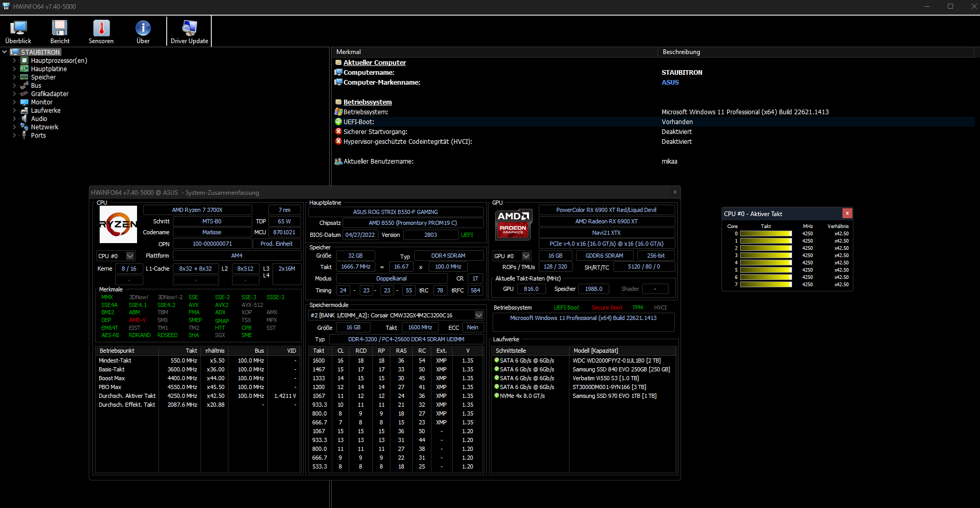Click the users icon beside Aktueller Benutzername
The height and width of the screenshot is (508, 980).
click(x=338, y=162)
